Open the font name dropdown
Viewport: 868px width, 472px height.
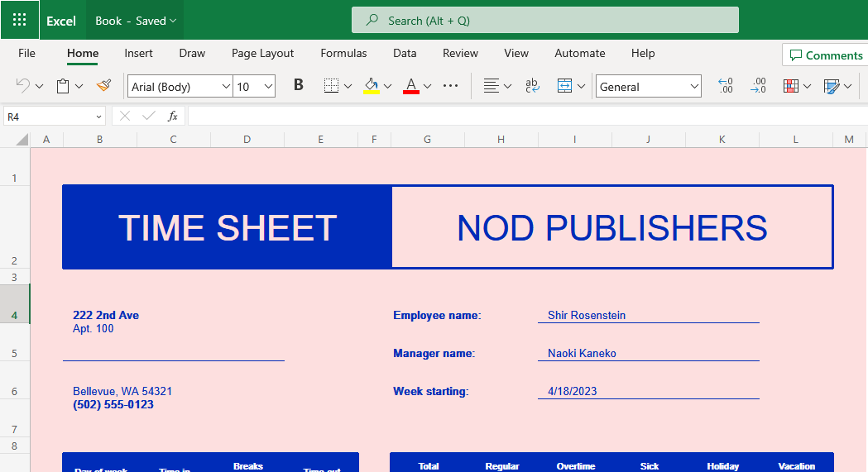[x=226, y=86]
